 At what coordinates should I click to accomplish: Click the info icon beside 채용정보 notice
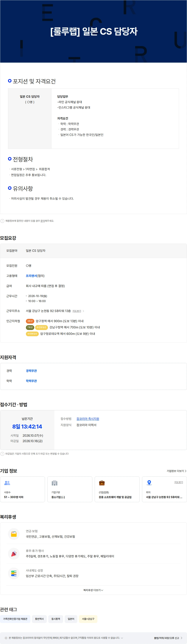pyautogui.click(x=2, y=221)
